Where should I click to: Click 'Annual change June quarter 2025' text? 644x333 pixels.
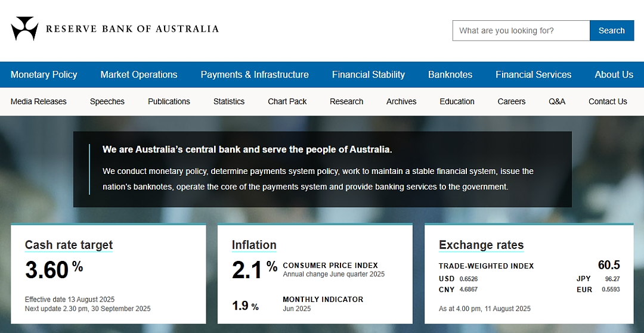pyautogui.click(x=334, y=274)
